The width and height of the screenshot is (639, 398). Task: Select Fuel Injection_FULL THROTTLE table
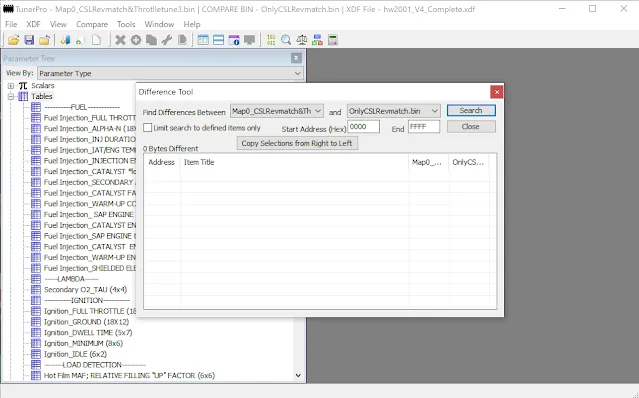click(89, 118)
